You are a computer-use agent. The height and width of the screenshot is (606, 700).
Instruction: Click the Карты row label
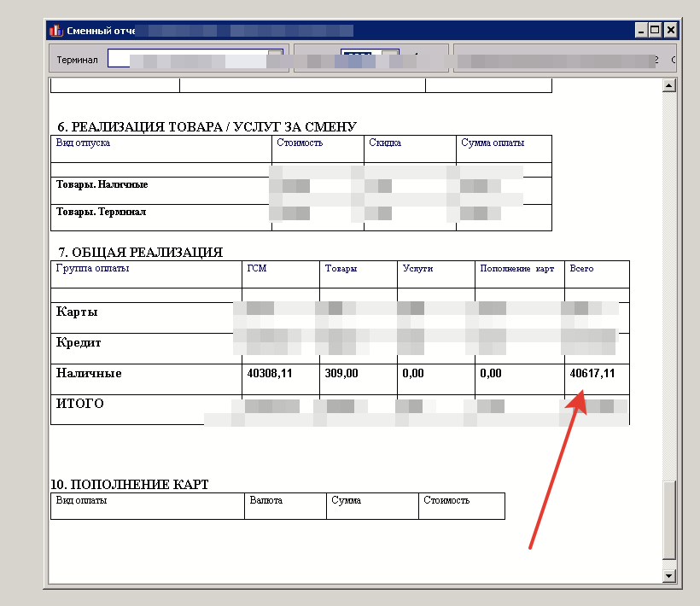(77, 312)
